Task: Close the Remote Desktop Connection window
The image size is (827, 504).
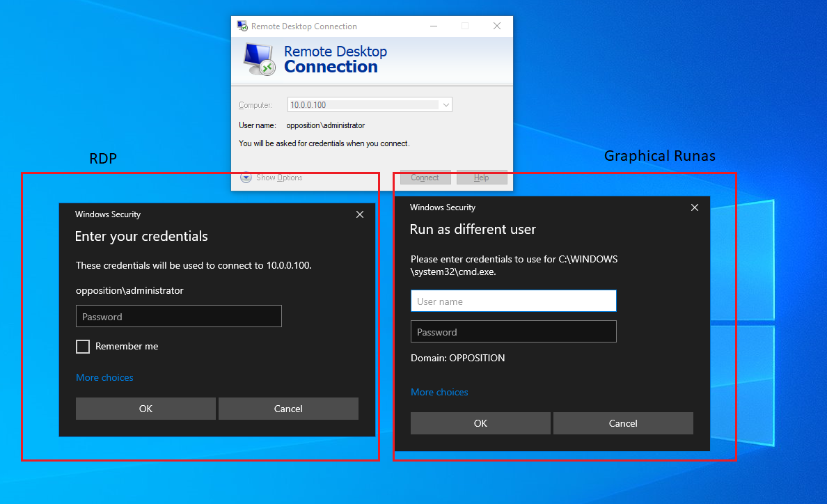Action: coord(497,26)
